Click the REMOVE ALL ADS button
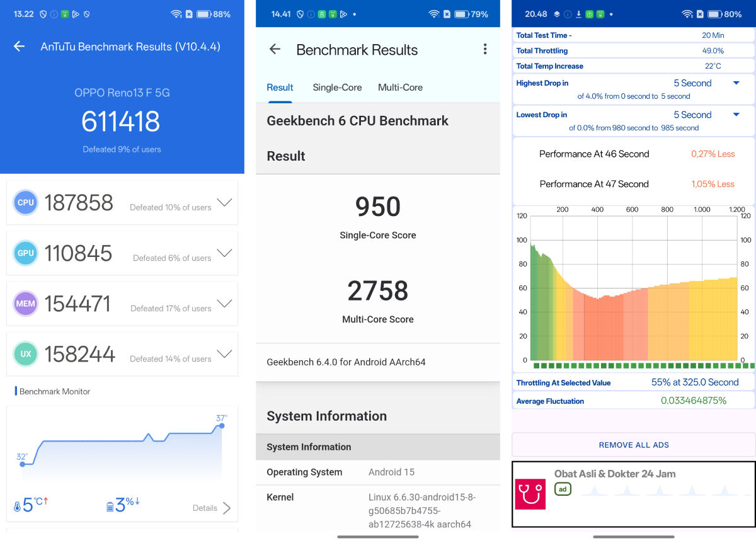Image resolution: width=756 pixels, height=543 pixels. (x=634, y=445)
